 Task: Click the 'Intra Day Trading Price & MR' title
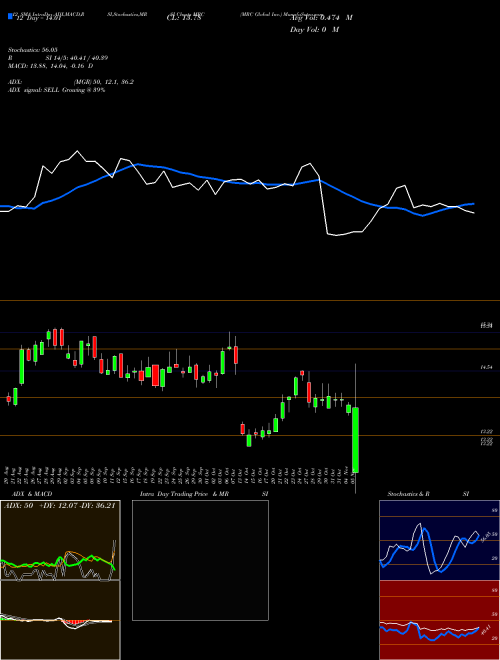point(184,494)
